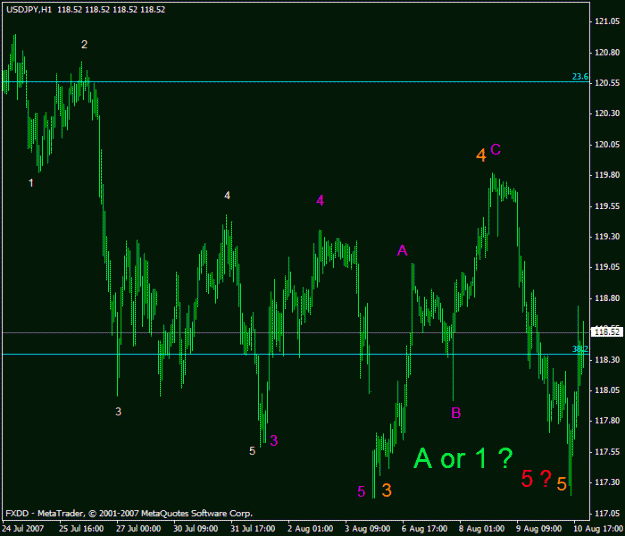
Task: Click the 121.05 price axis label
Action: [x=607, y=22]
